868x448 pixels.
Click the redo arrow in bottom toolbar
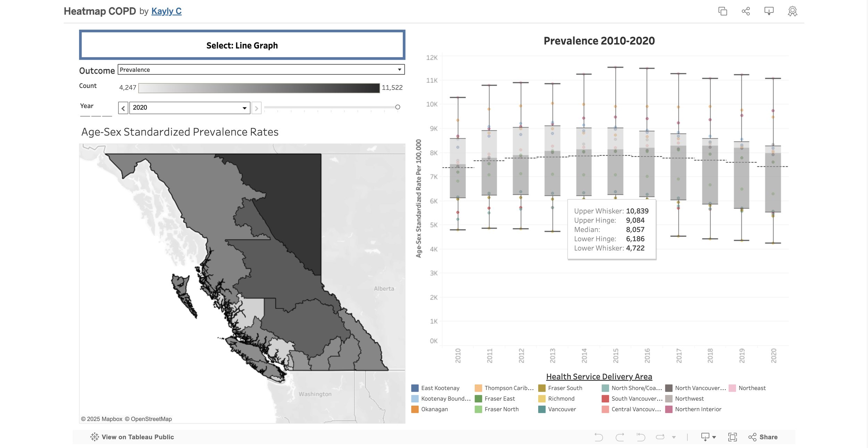pos(620,437)
